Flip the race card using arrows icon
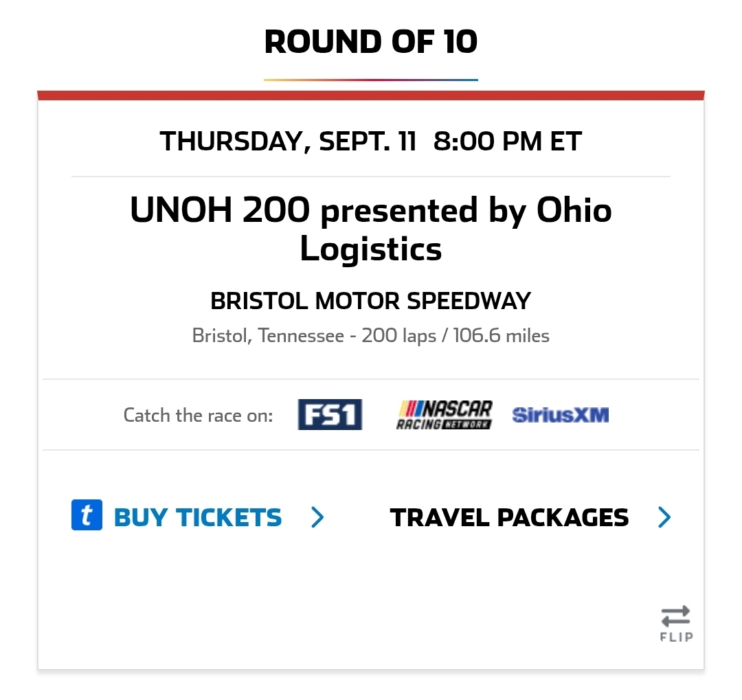742x700 pixels. (676, 616)
